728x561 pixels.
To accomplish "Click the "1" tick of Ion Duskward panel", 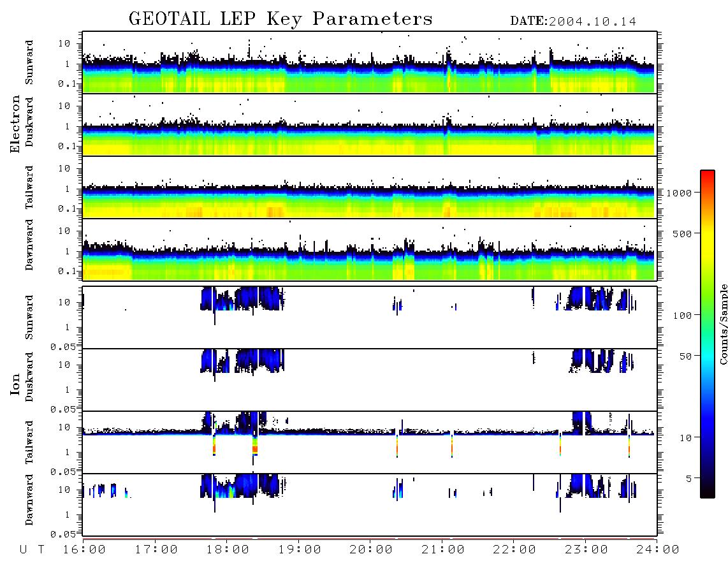I will tap(68, 390).
